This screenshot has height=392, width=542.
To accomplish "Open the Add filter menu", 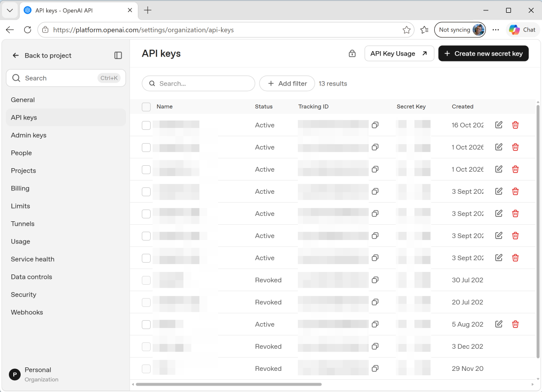I will [287, 84].
